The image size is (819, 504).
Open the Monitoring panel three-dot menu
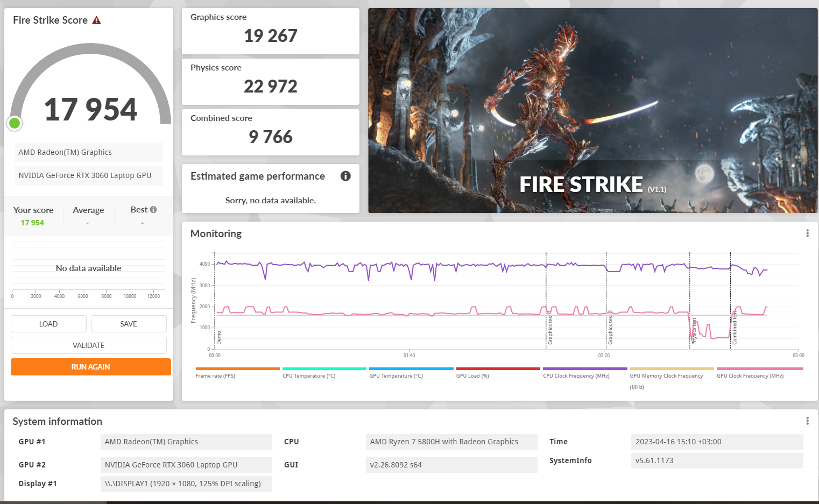coord(807,233)
